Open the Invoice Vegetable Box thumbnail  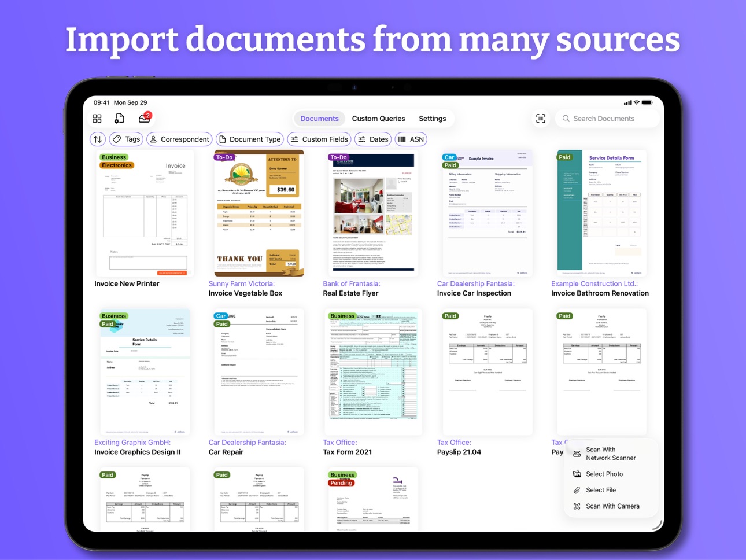pos(258,213)
